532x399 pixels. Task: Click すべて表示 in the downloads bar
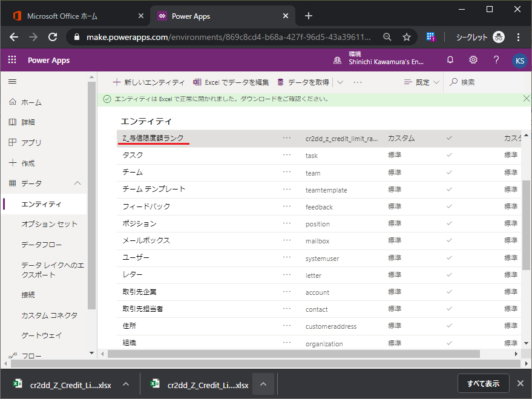pyautogui.click(x=483, y=383)
